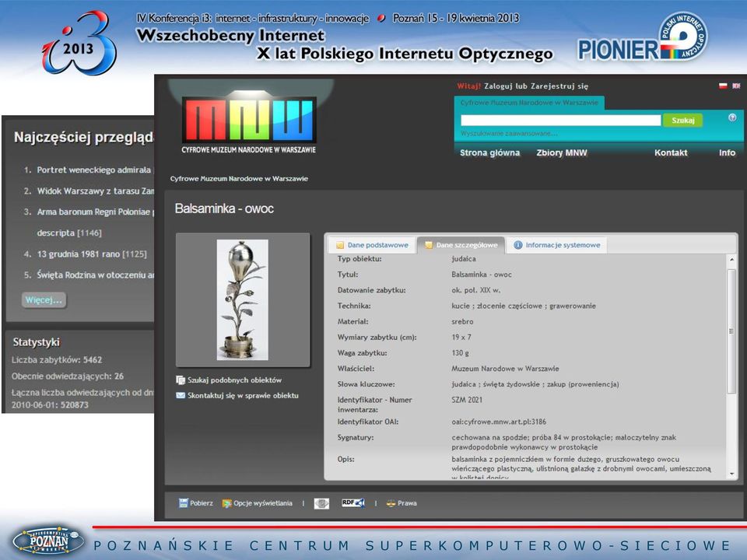
Task: Click the RDF export icon
Action: click(x=353, y=502)
